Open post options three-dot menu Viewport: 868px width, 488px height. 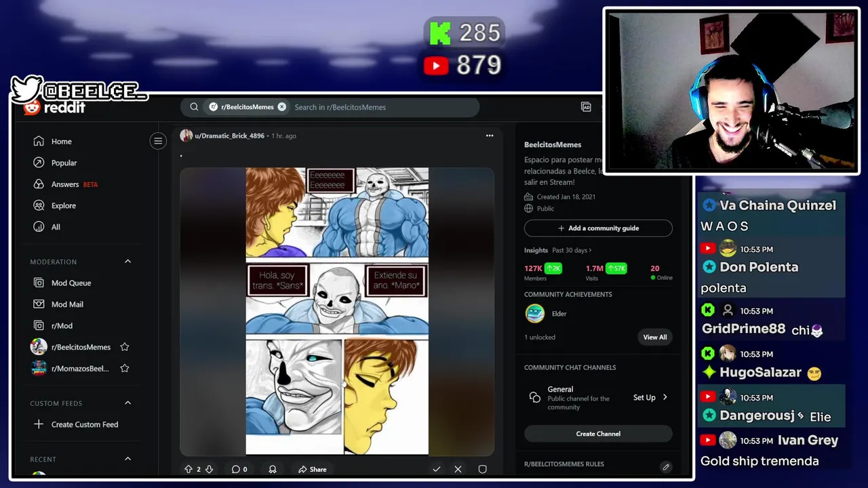click(490, 136)
